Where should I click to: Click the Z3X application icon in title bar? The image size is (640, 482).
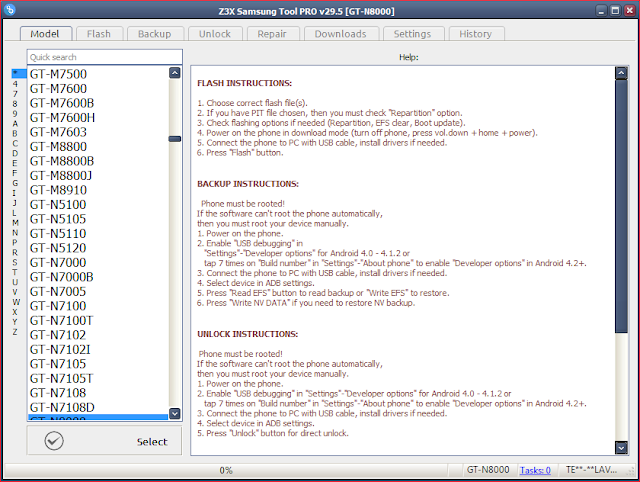click(10, 10)
